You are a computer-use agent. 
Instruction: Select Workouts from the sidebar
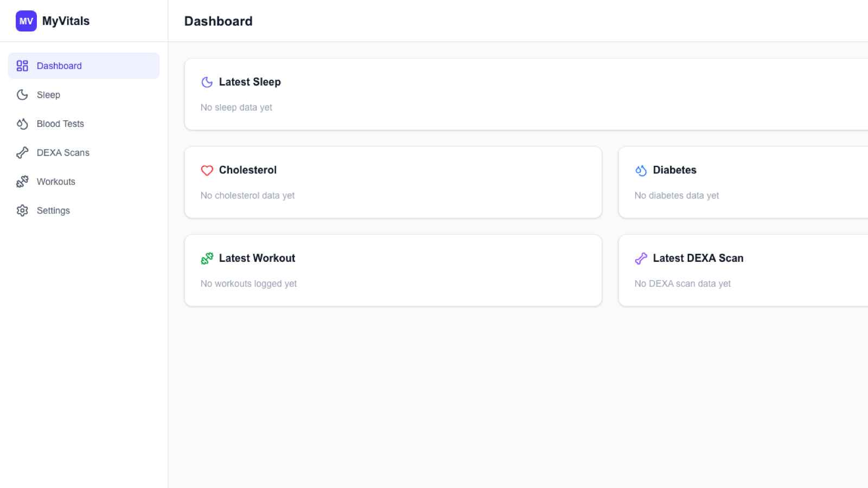pyautogui.click(x=56, y=181)
